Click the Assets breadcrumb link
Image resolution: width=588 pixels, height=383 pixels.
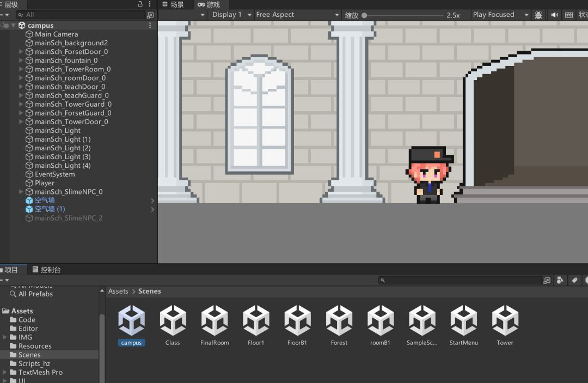coord(118,291)
